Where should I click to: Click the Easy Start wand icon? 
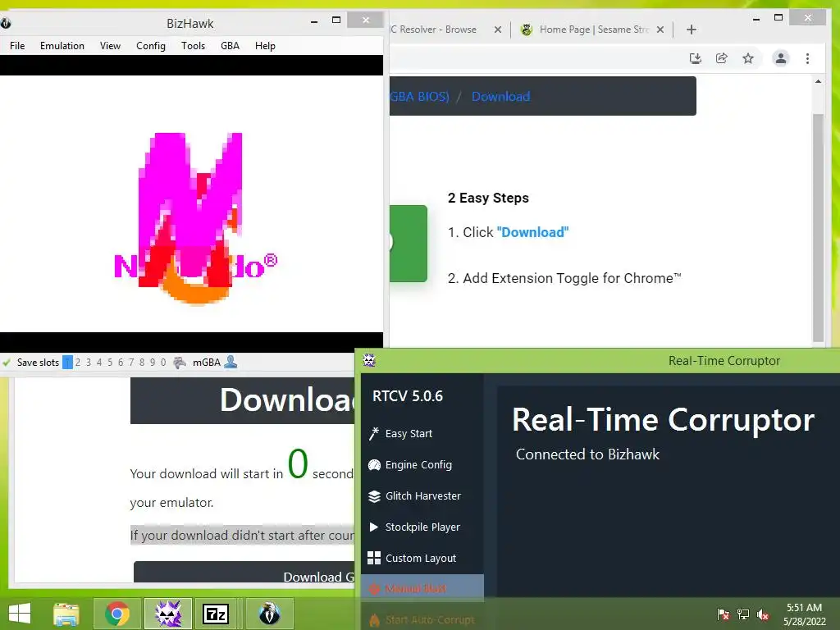coord(374,433)
